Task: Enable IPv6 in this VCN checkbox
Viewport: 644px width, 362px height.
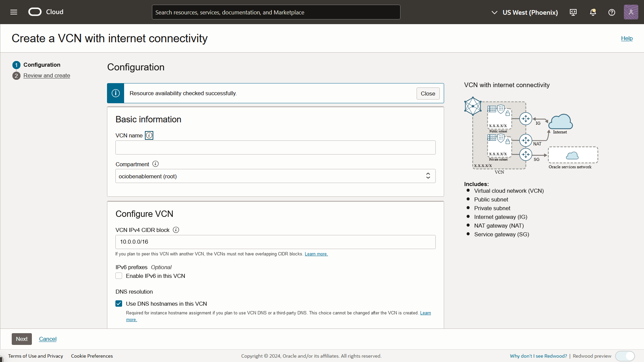Action: point(119,276)
